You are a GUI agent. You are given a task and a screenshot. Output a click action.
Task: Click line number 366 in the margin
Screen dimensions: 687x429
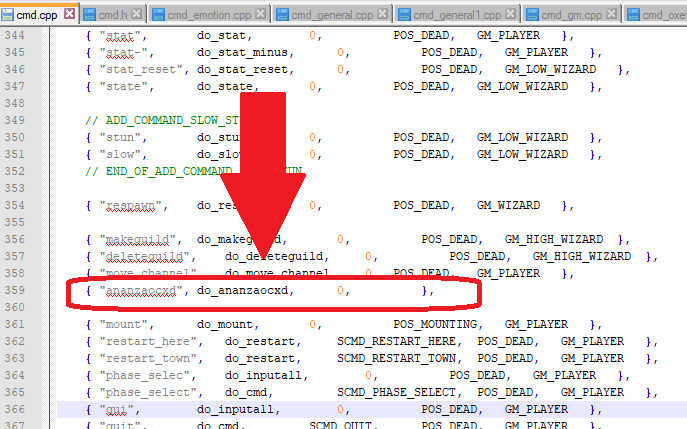[x=14, y=409]
